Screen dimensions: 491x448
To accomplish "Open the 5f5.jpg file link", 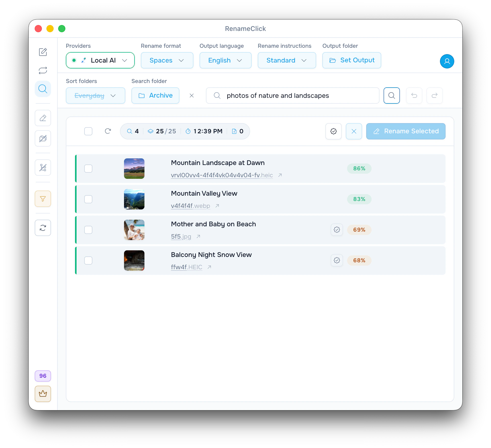I will pos(181,237).
